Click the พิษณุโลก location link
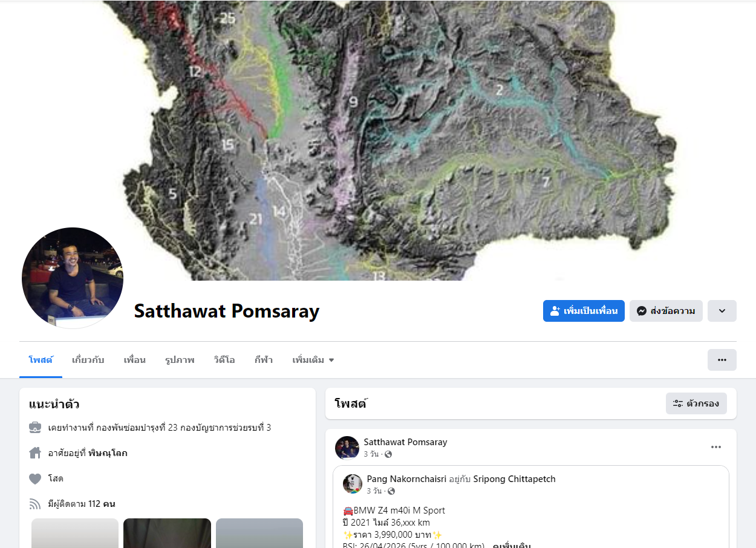 (x=108, y=453)
